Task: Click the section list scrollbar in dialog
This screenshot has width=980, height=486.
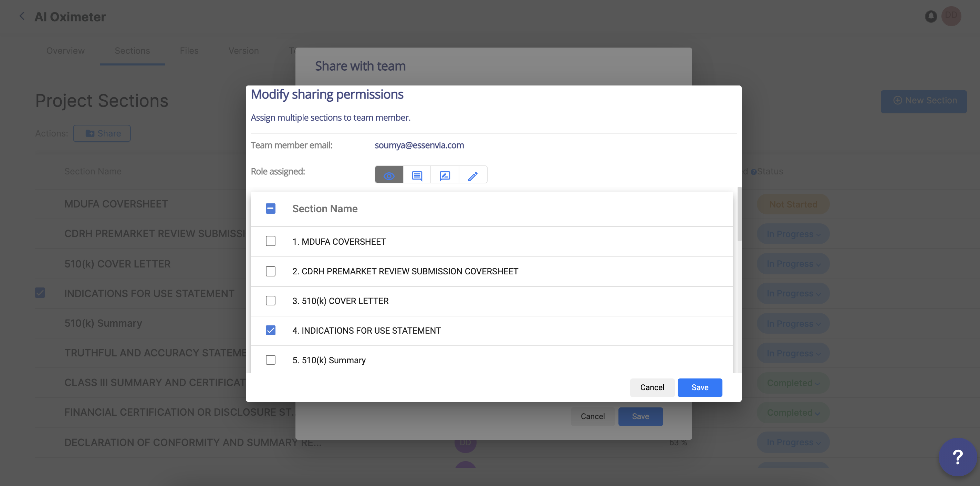Action: pos(739,214)
